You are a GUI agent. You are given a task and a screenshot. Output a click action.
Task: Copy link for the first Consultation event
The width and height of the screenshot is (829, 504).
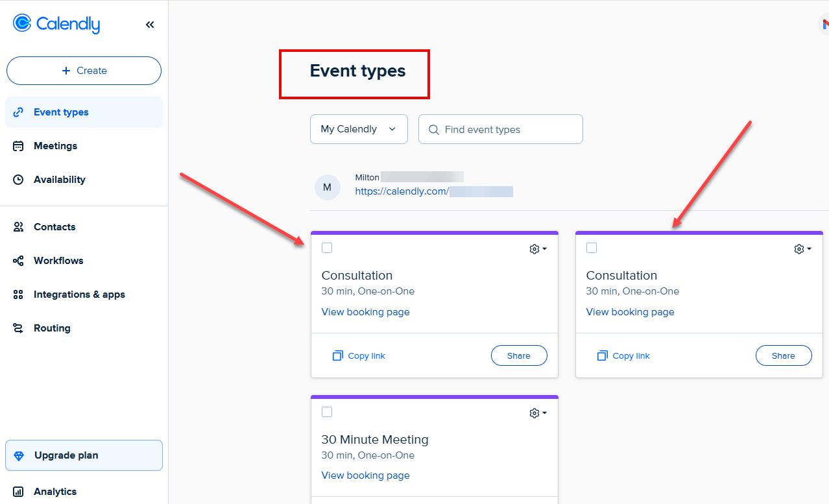[x=359, y=355]
